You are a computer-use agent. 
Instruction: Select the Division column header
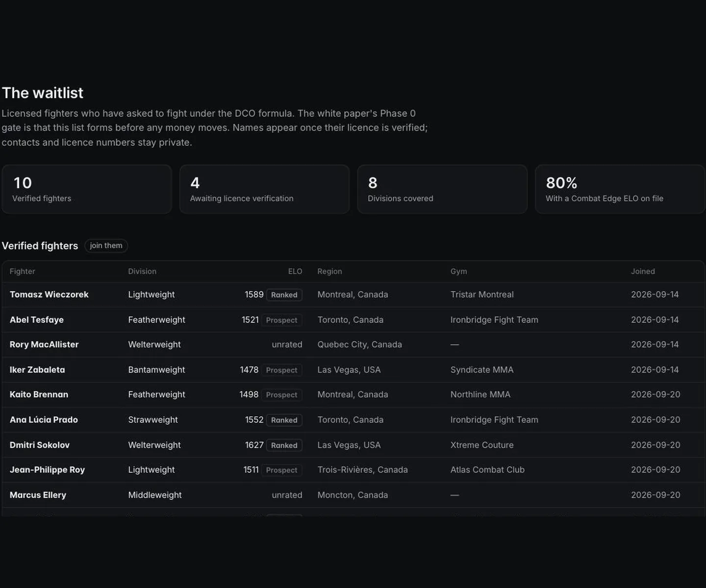click(x=142, y=271)
